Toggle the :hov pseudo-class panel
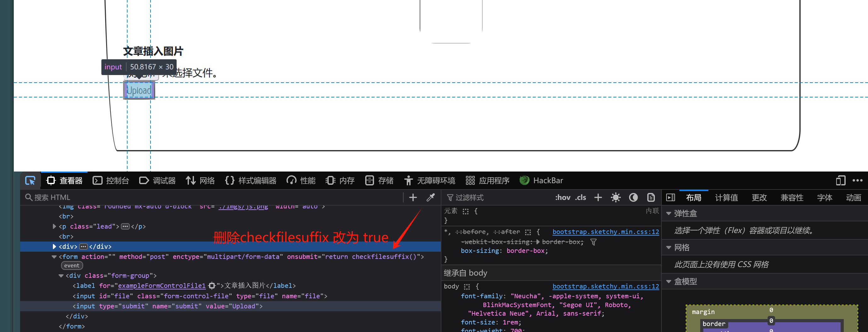This screenshot has height=332, width=868. pos(562,197)
